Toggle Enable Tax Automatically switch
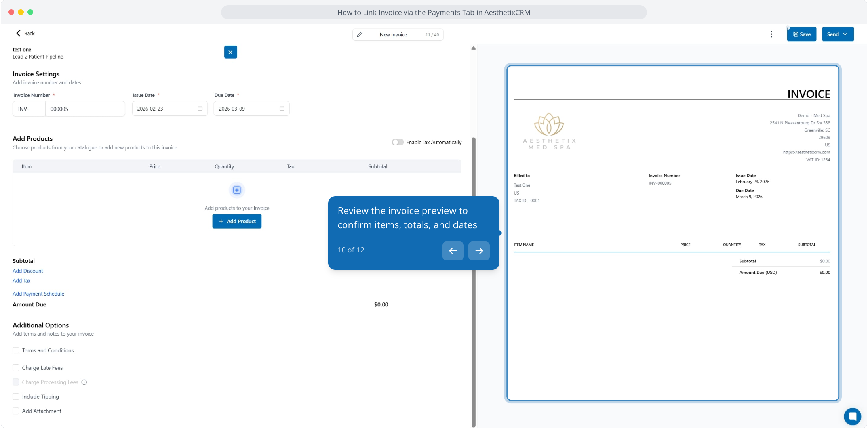 coord(397,142)
